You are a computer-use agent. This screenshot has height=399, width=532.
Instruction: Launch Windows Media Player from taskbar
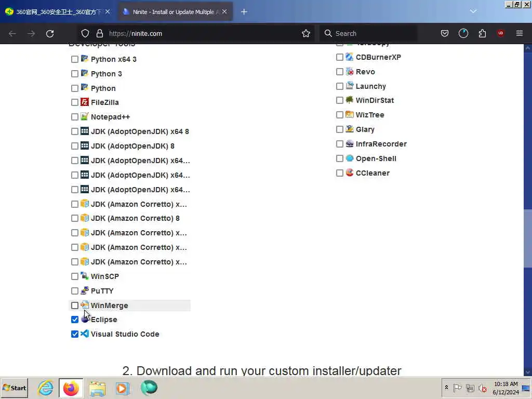(123, 388)
